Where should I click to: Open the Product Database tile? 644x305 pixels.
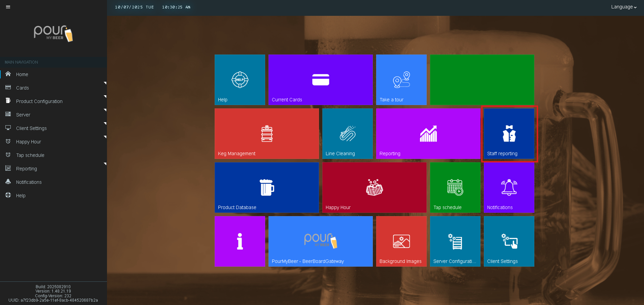click(266, 188)
